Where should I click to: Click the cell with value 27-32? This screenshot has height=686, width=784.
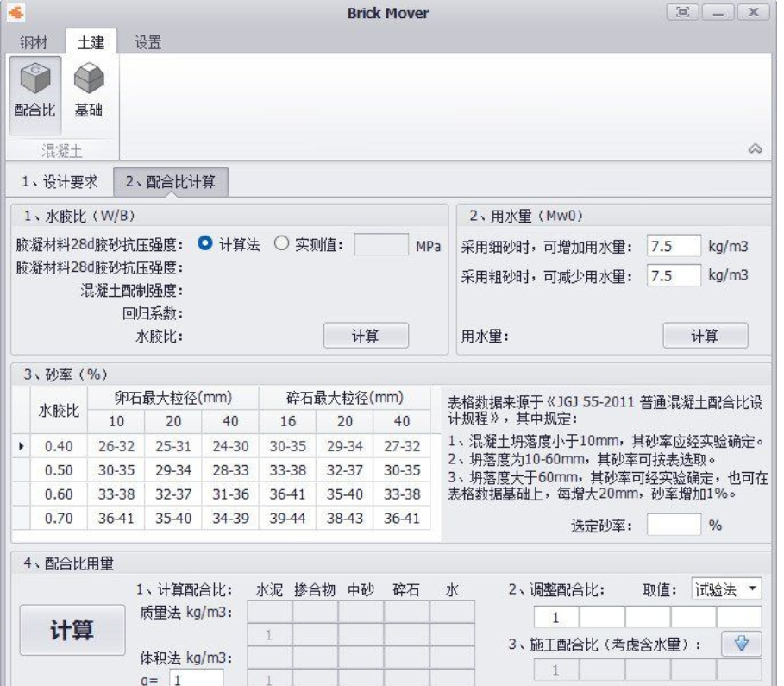402,446
